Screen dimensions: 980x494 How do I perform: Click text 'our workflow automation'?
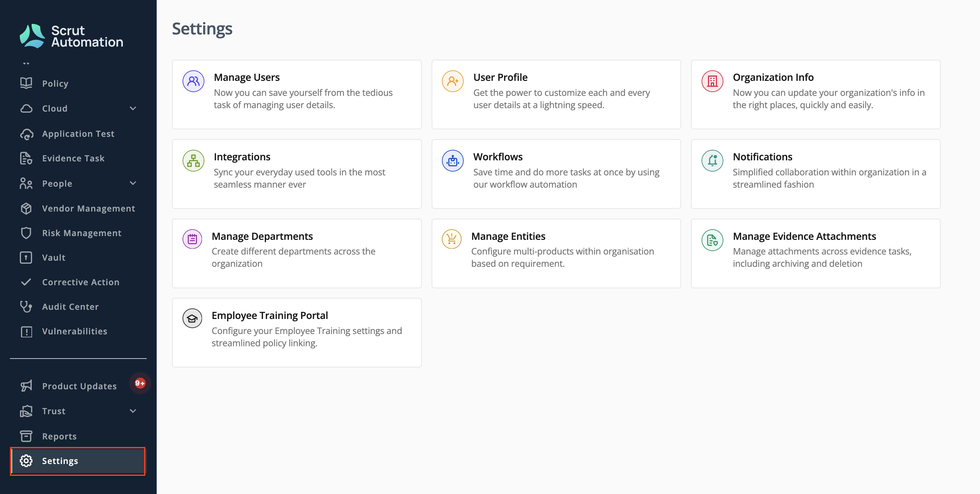click(525, 185)
